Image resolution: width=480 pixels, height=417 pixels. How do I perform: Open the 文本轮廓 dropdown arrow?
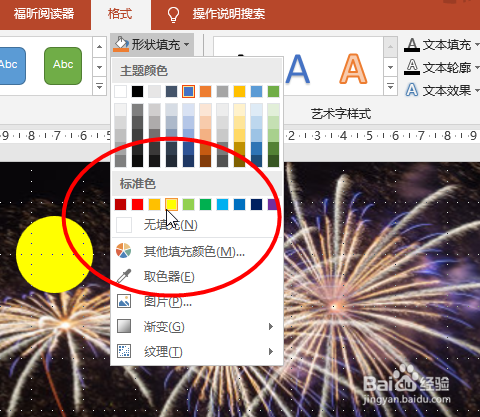477,67
